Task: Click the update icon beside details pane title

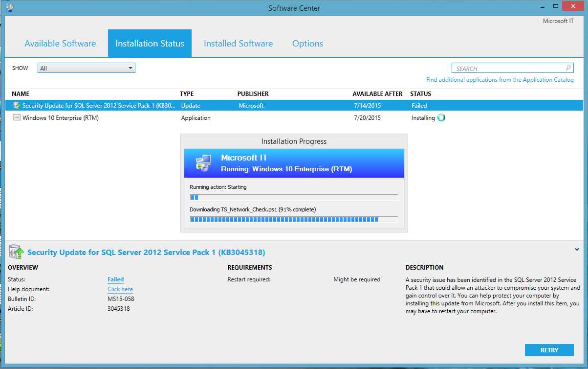Action: [x=17, y=252]
